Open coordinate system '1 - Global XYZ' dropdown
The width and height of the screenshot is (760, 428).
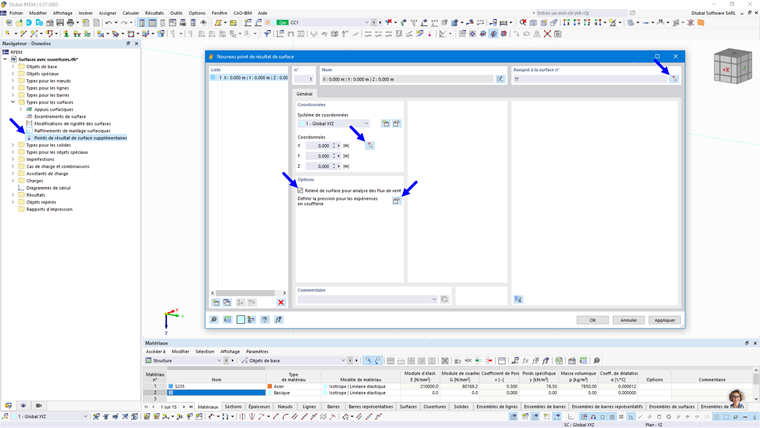tap(334, 124)
